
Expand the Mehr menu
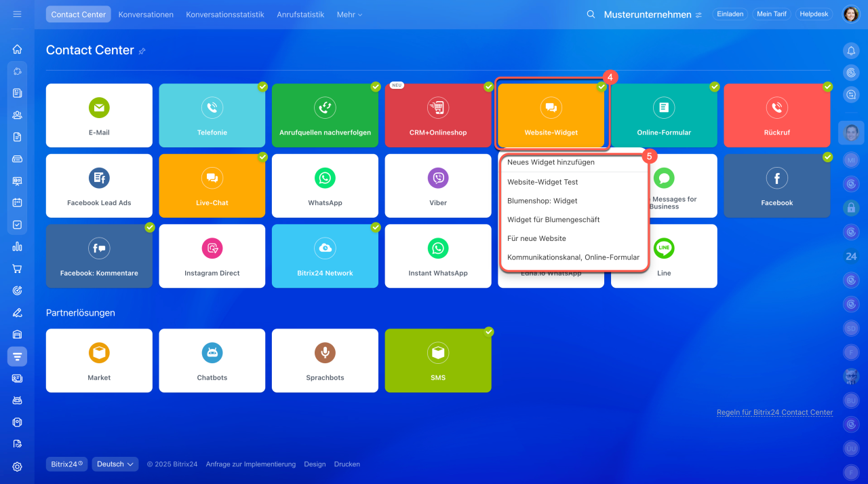349,14
